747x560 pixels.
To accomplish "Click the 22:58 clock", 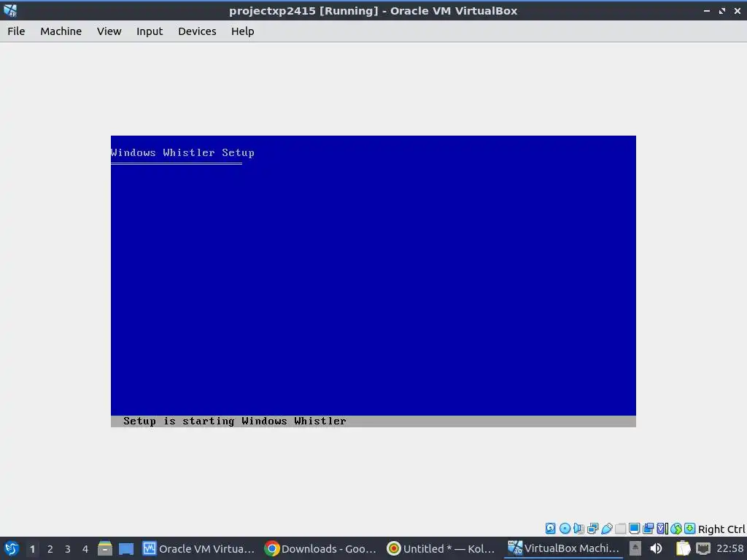I will pyautogui.click(x=729, y=548).
